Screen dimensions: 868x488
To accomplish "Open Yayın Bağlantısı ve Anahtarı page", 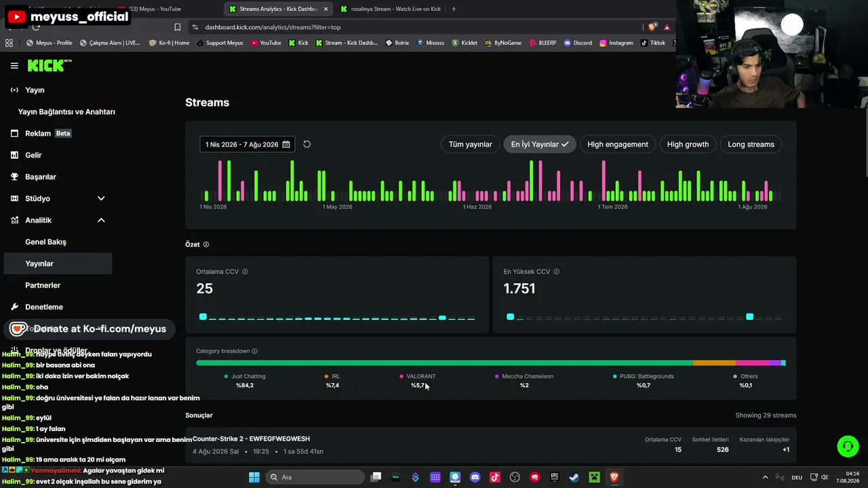I will pyautogui.click(x=66, y=112).
